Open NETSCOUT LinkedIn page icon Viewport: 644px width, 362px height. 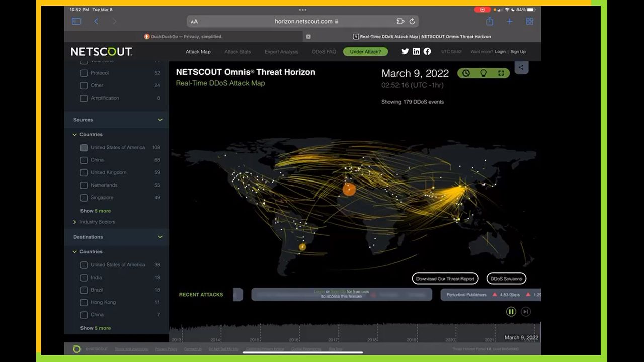pyautogui.click(x=416, y=51)
